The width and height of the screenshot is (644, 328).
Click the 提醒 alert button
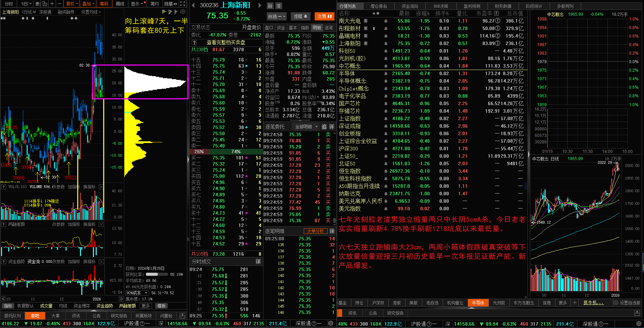300,16
